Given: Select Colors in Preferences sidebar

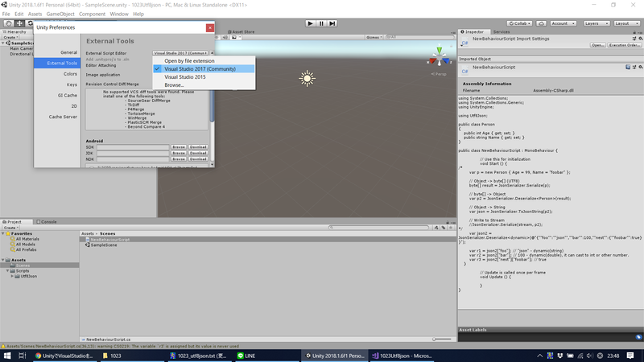Looking at the screenshot, I should coord(70,74).
